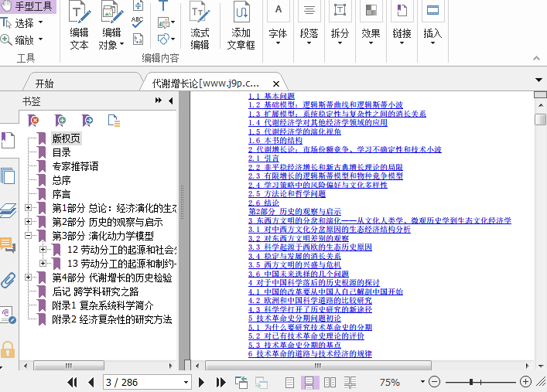Select the 目录 bookmark
The width and height of the screenshot is (547, 392).
click(x=62, y=152)
